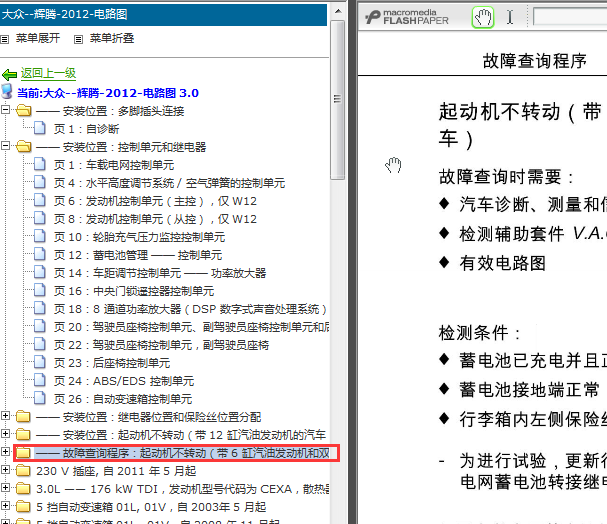Select 故障查询程序：起动机不转动 folder label

(183, 452)
